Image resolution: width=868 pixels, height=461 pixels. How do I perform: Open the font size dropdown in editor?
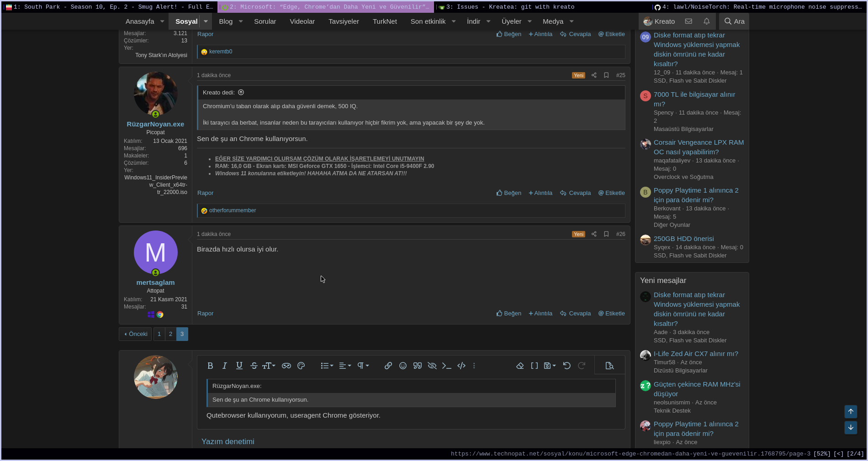(x=269, y=366)
